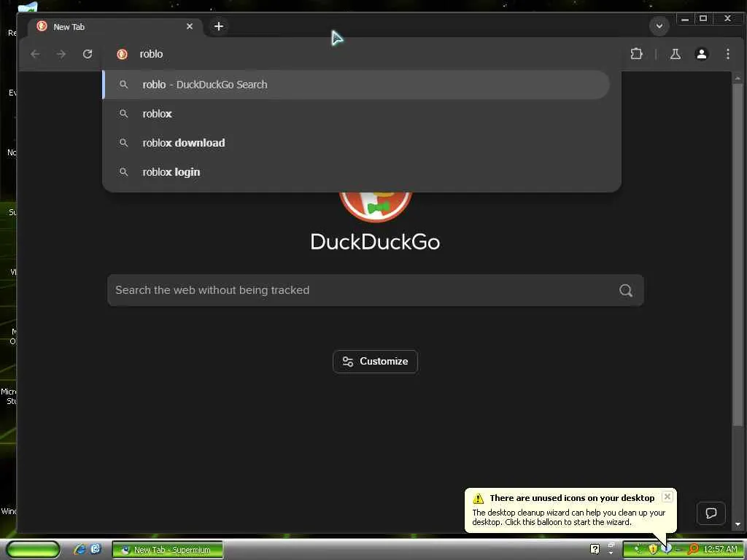Choose the 'roblox login' suggestion

[x=356, y=172]
